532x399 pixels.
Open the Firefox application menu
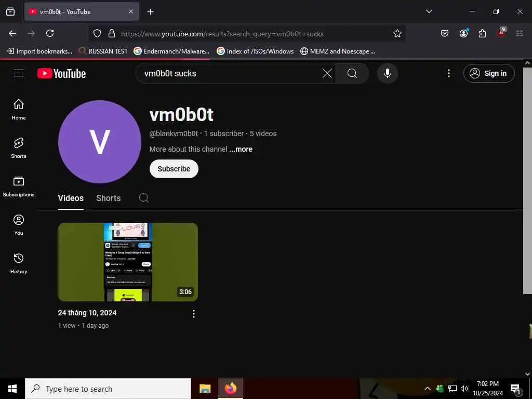click(520, 33)
